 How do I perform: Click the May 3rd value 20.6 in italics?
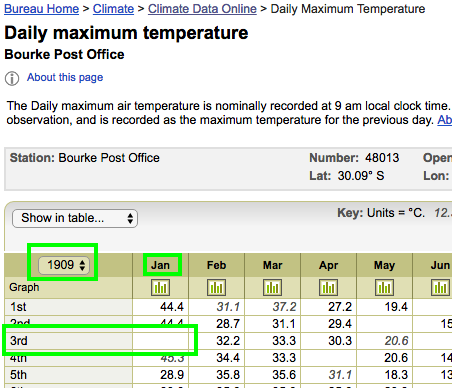click(x=396, y=341)
